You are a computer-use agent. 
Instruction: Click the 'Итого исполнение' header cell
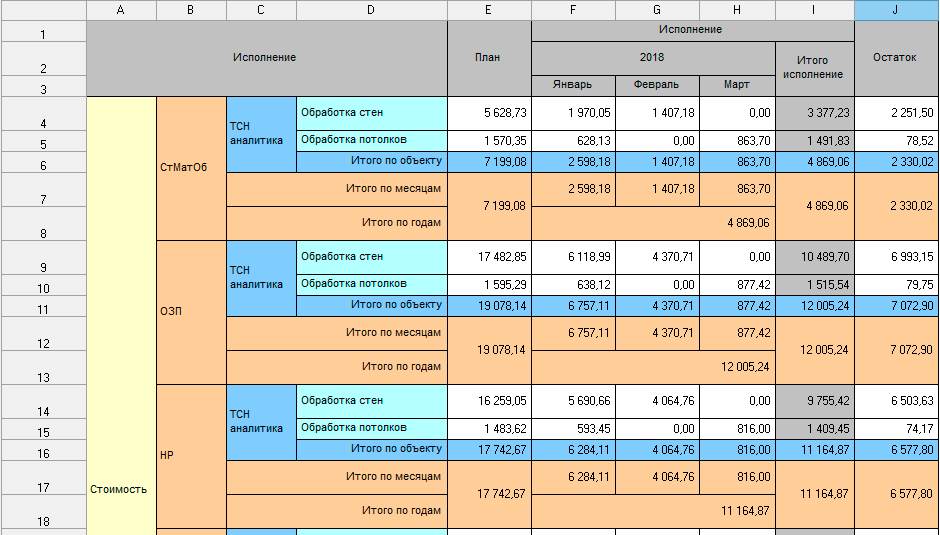click(815, 68)
